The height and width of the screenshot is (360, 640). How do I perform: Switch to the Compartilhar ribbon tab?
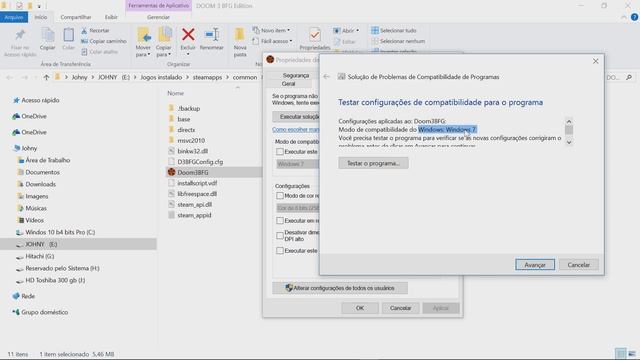pos(76,17)
